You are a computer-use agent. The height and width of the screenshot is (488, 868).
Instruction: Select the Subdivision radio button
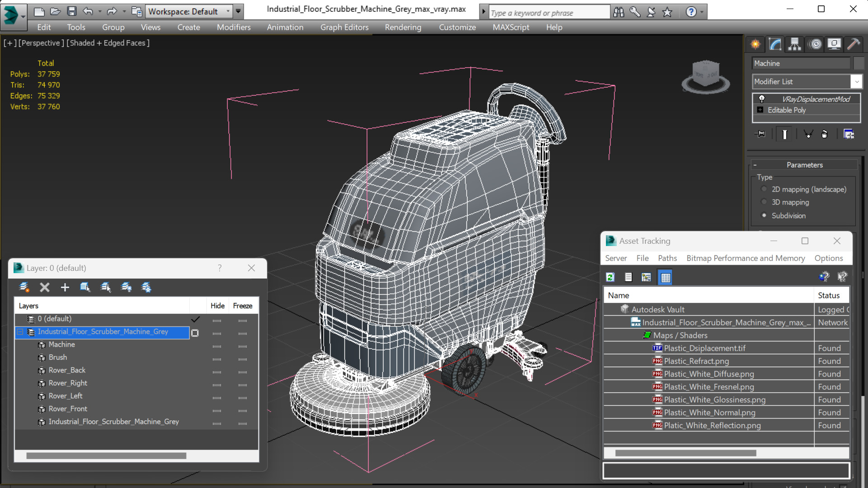[764, 215]
